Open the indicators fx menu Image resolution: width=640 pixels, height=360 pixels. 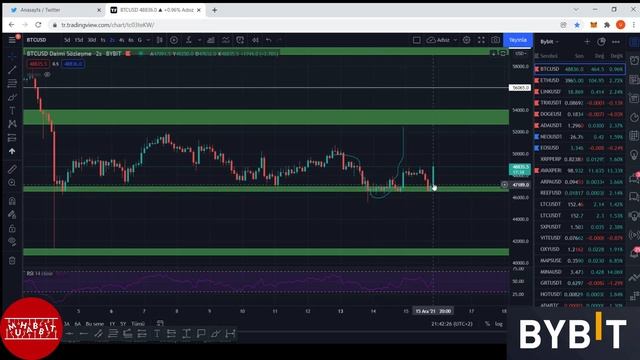pyautogui.click(x=189, y=40)
